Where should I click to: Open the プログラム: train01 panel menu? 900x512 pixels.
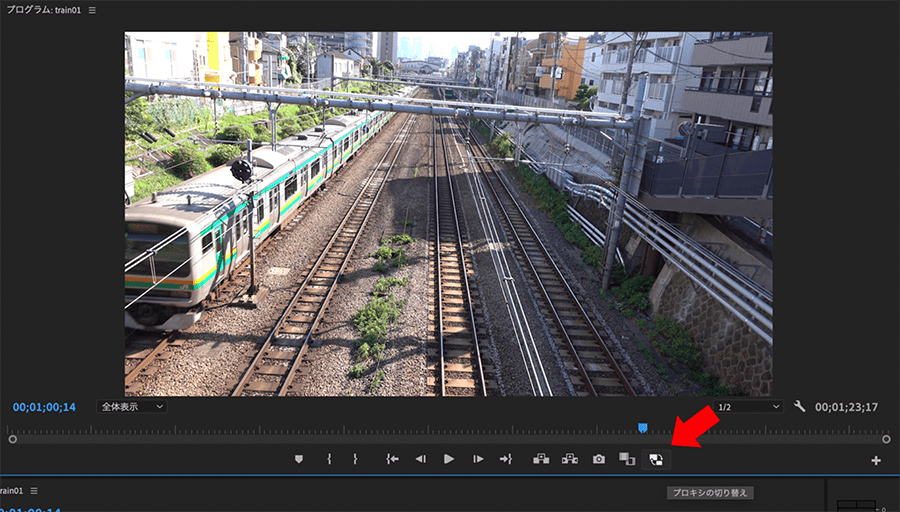click(92, 10)
